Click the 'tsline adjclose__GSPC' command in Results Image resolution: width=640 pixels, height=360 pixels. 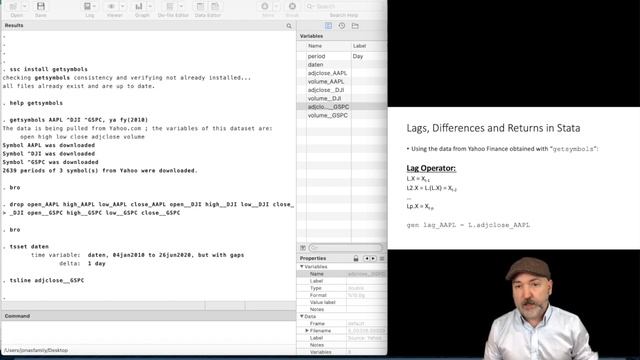pos(47,280)
